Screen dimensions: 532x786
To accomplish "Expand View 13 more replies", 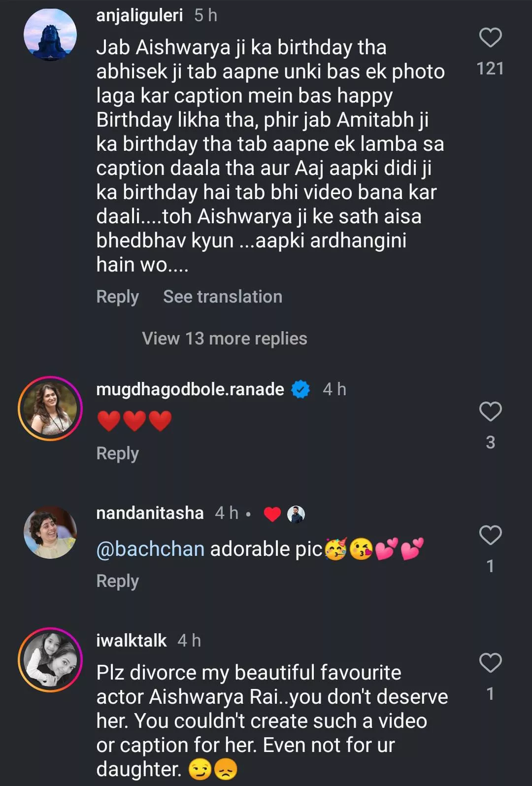I will [x=225, y=339].
